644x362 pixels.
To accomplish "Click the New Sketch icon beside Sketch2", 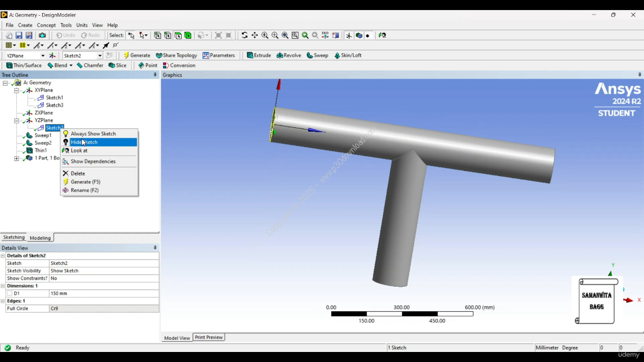I will point(109,55).
